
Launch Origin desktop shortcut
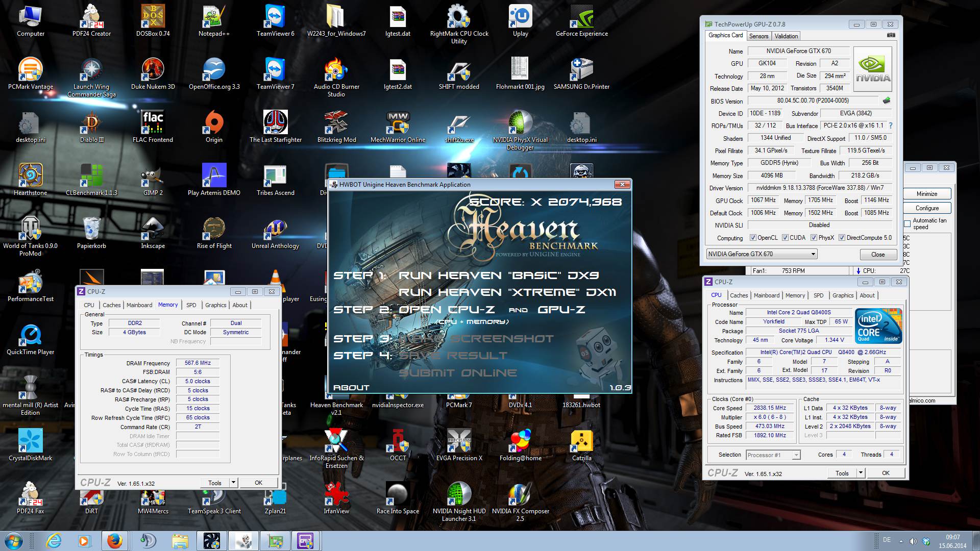[214, 127]
